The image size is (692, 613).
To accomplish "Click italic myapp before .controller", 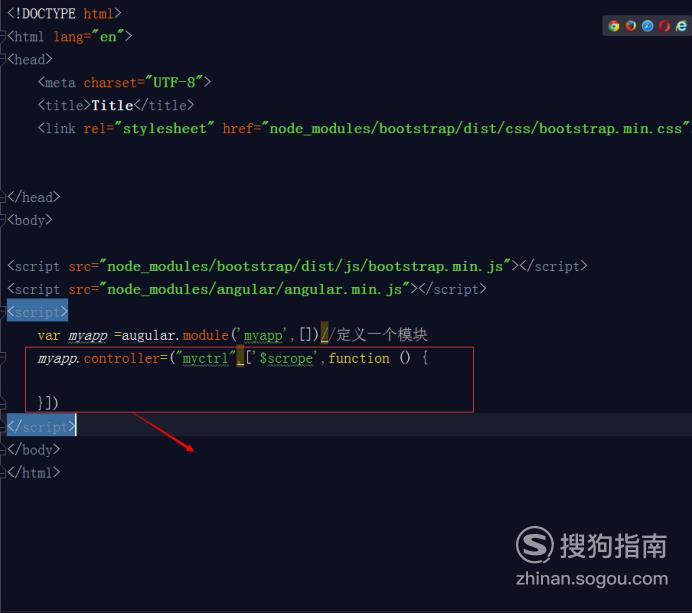I will [57, 358].
